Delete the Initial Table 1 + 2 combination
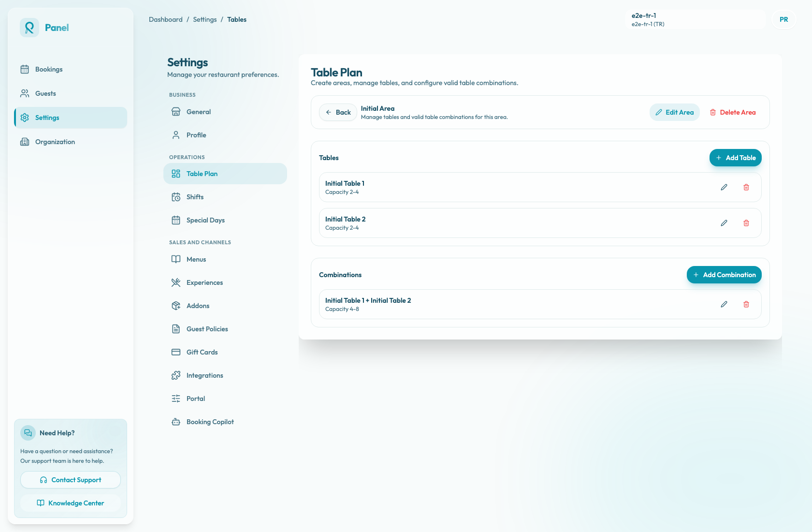 (746, 304)
